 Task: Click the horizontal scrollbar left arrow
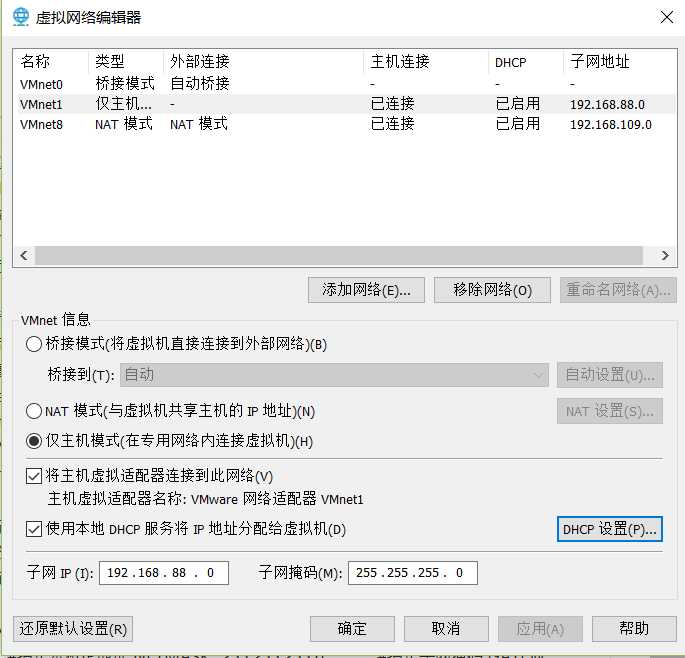(x=24, y=256)
